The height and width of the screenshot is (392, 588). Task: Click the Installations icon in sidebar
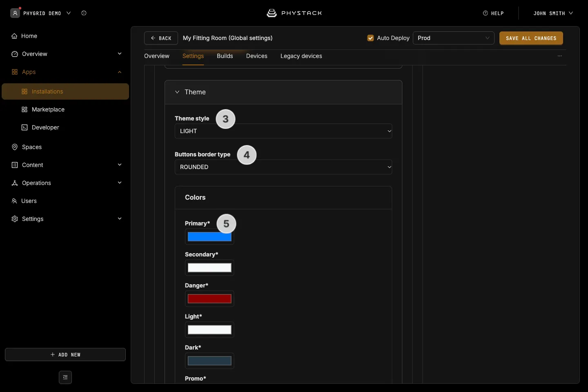click(24, 91)
